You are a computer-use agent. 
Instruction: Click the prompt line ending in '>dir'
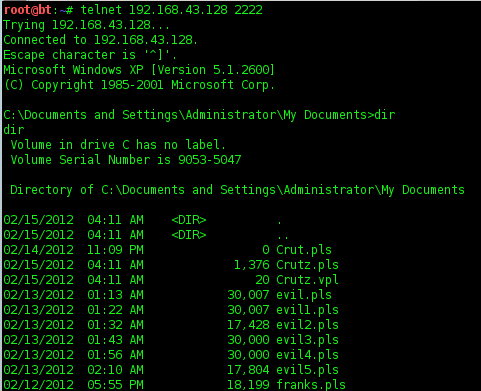coord(199,115)
